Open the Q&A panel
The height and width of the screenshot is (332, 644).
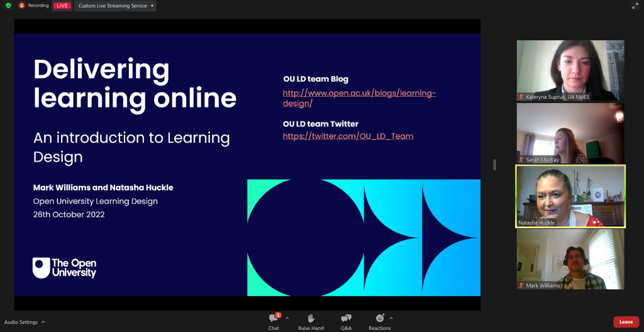pos(347,322)
